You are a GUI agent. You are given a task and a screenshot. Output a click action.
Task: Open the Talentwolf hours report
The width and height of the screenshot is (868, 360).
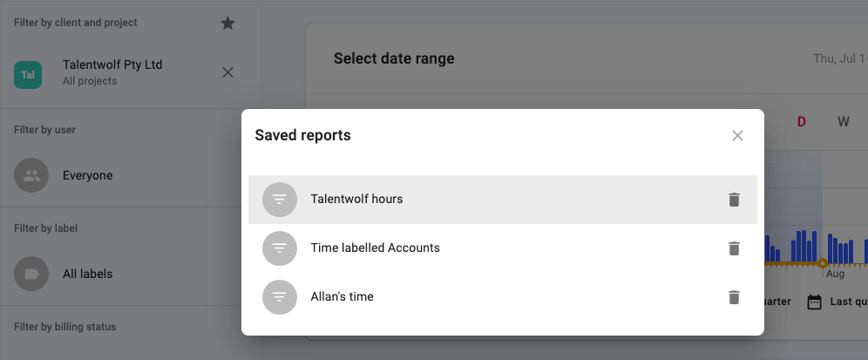coord(503,200)
